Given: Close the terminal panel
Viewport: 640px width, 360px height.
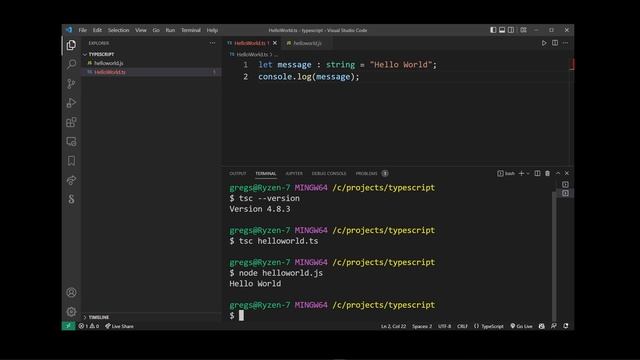Looking at the screenshot, I should tap(567, 173).
